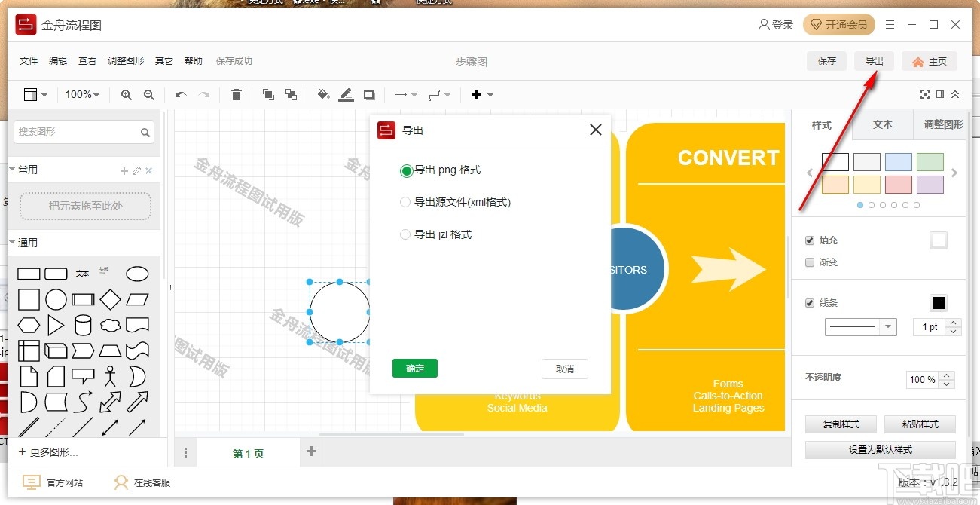Toggle the 线条 line checkbox

coord(810,303)
